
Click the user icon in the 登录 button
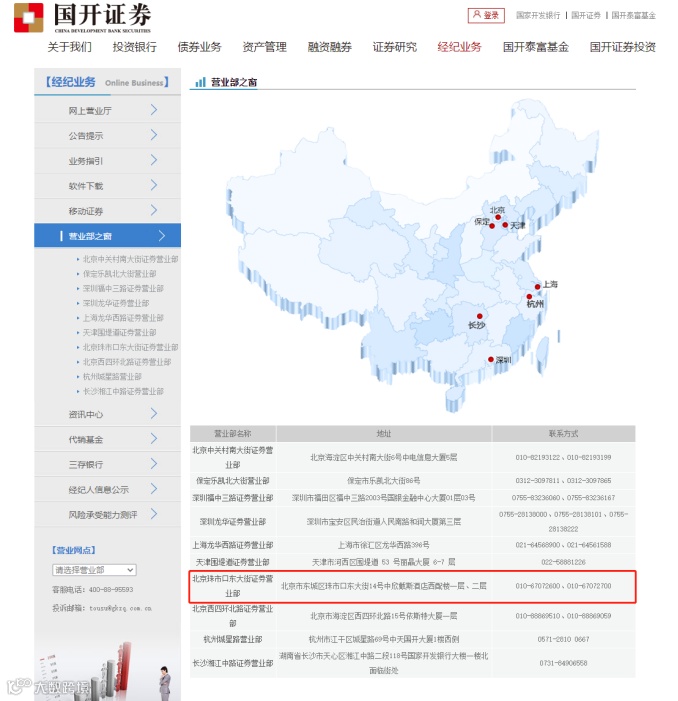476,15
